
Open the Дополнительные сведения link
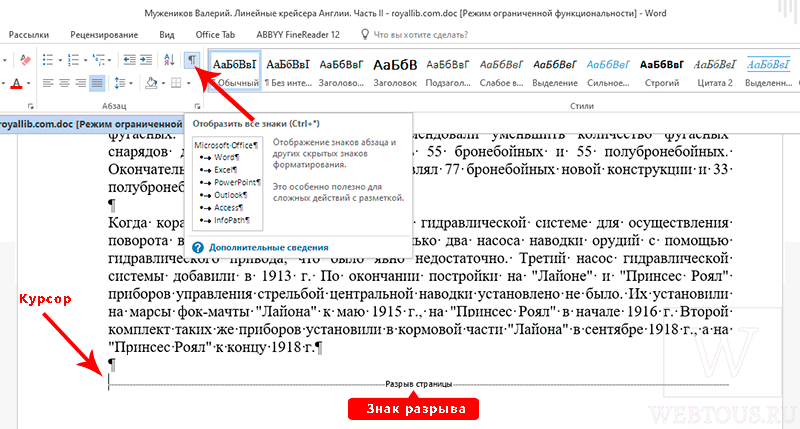(268, 247)
